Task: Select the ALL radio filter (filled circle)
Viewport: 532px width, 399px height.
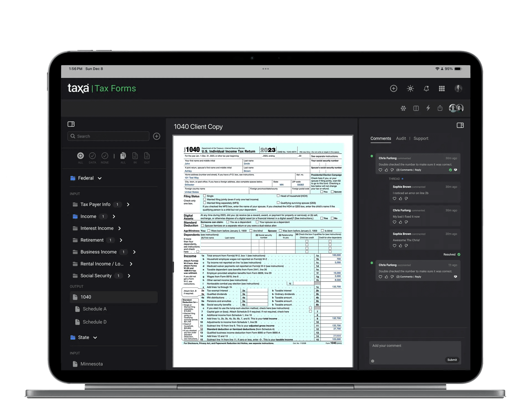Action: tap(80, 156)
